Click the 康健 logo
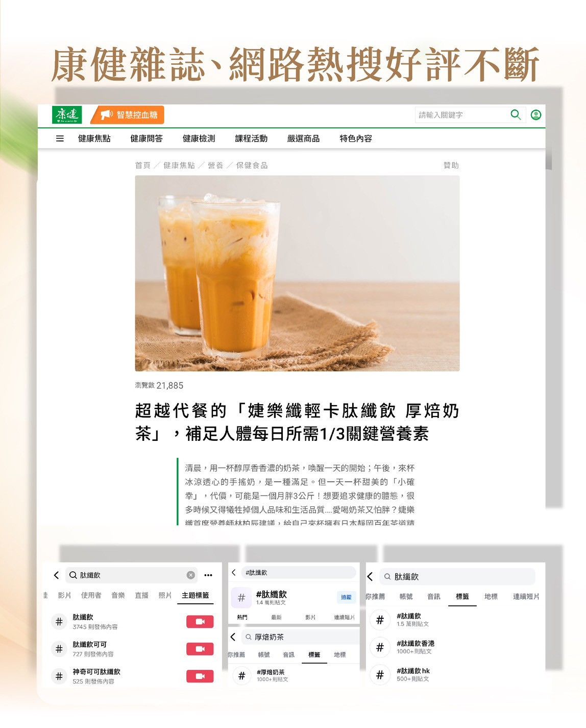Viewport: 586px width, 728px height. [67, 114]
